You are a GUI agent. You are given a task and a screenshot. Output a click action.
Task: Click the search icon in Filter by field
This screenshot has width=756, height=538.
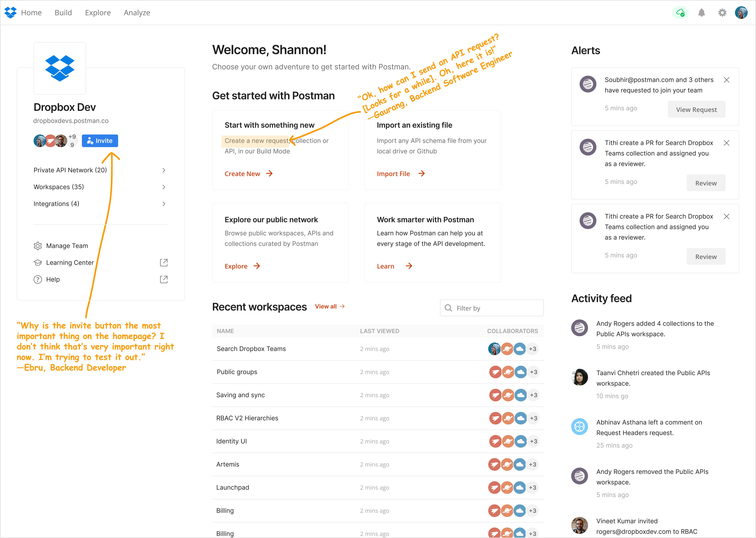[448, 308]
